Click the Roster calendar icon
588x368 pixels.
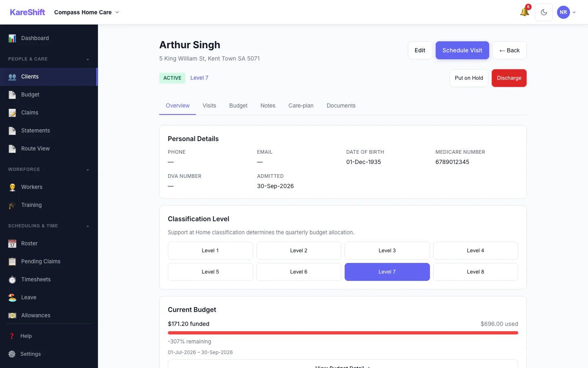pyautogui.click(x=12, y=244)
